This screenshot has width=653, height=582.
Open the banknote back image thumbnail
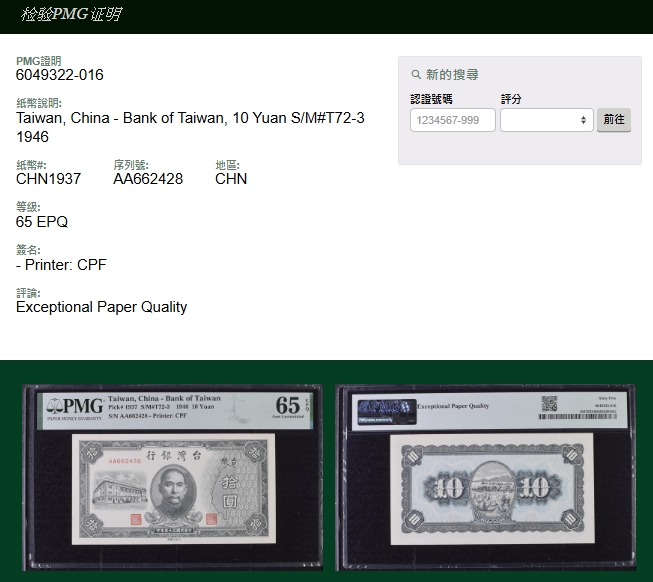point(485,477)
